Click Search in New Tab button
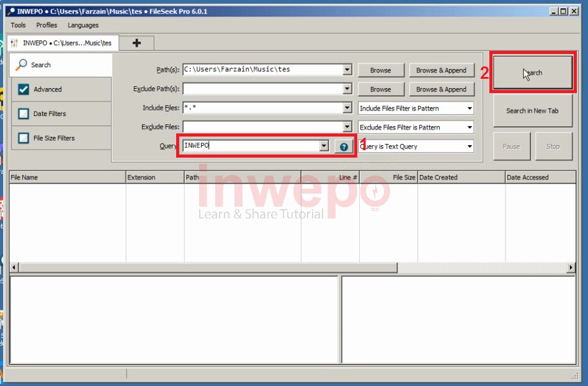This screenshot has width=588, height=386. tap(533, 111)
